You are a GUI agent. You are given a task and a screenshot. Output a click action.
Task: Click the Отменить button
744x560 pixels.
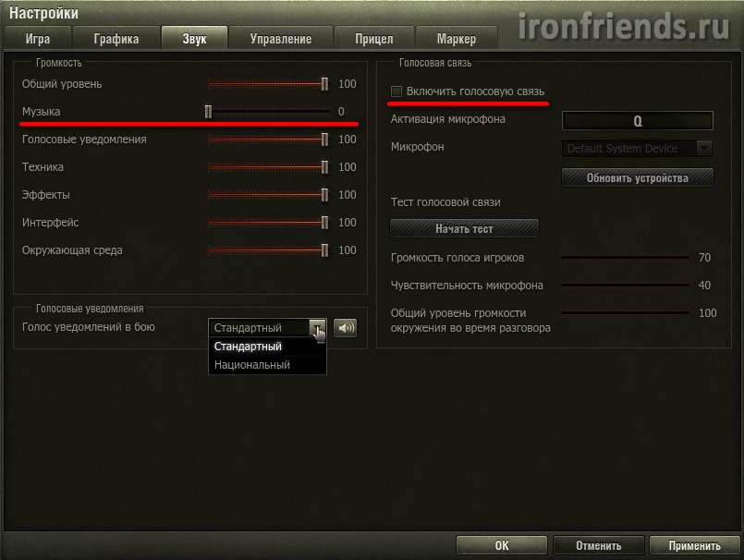coord(598,546)
